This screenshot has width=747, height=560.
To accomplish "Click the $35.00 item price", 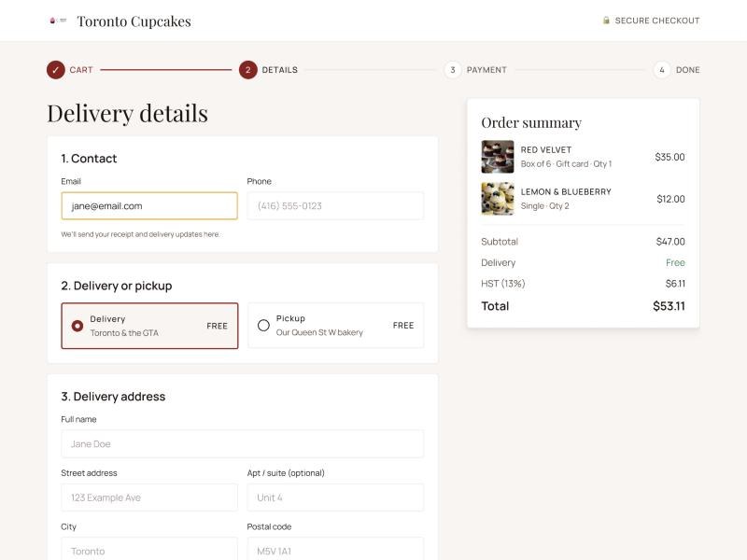I will (x=669, y=157).
